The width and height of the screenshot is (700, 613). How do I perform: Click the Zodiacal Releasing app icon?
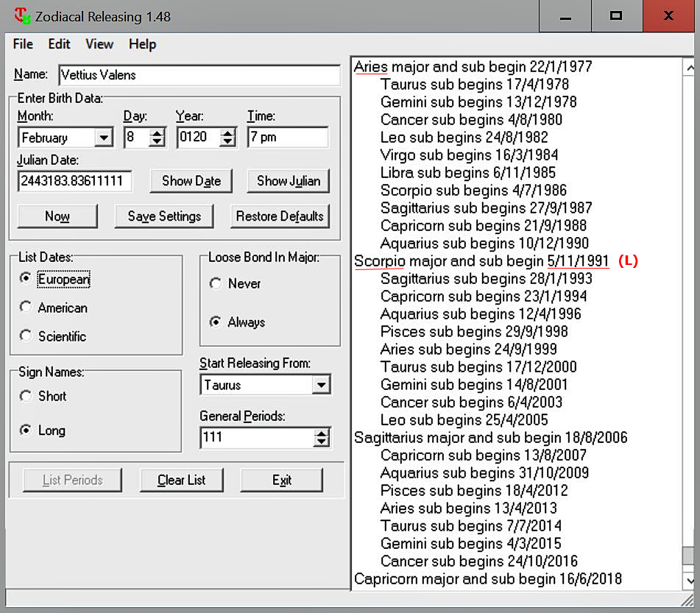22,16
